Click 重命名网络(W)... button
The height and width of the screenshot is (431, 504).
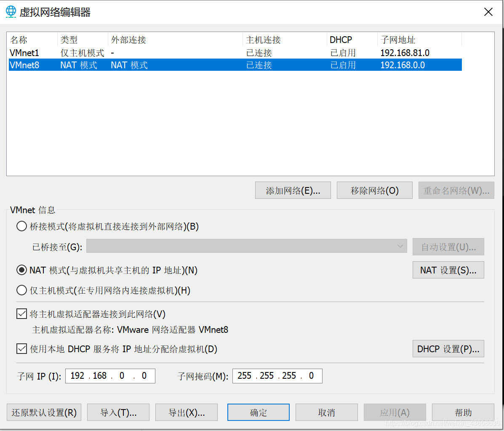pos(456,190)
